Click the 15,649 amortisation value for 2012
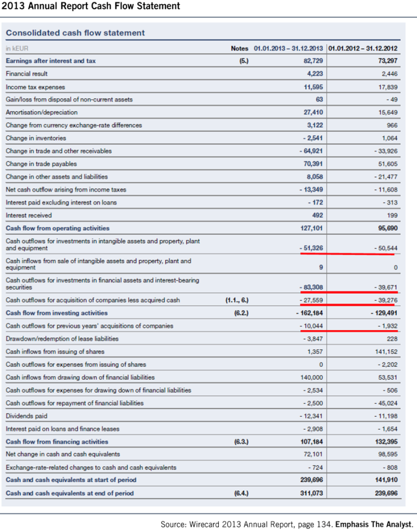Viewport: 417px width, 532px height. pos(388,113)
